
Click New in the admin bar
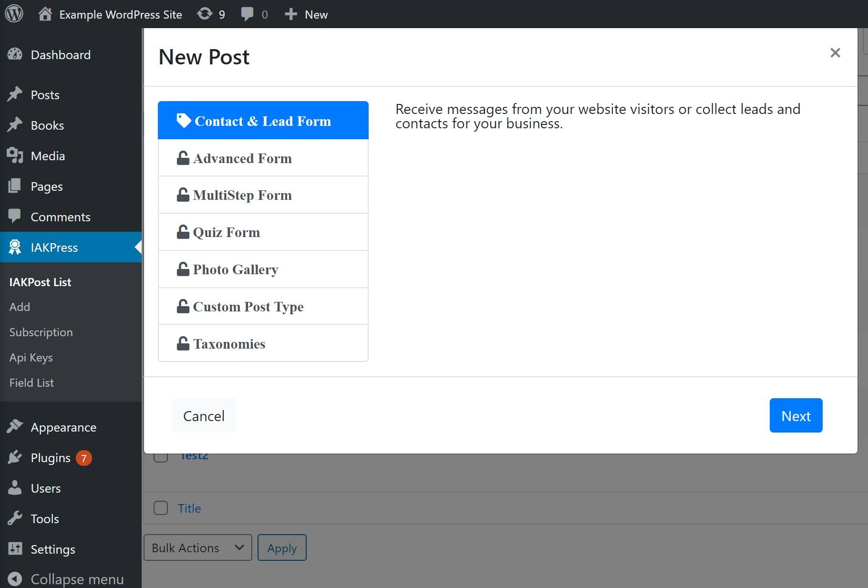(316, 14)
